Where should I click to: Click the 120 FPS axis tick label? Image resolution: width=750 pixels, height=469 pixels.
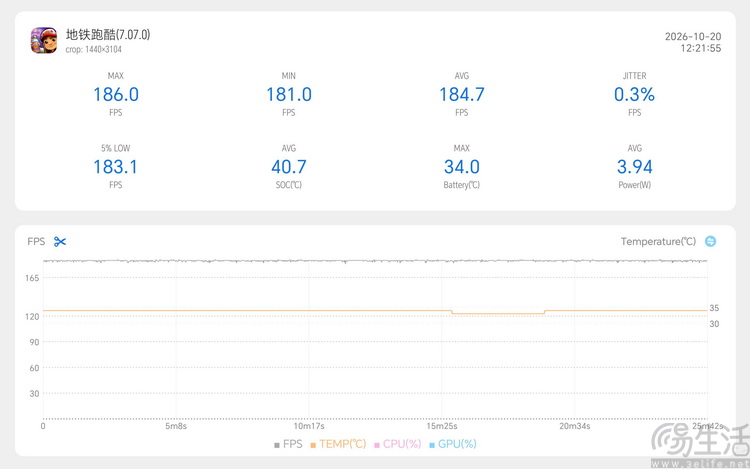32,316
